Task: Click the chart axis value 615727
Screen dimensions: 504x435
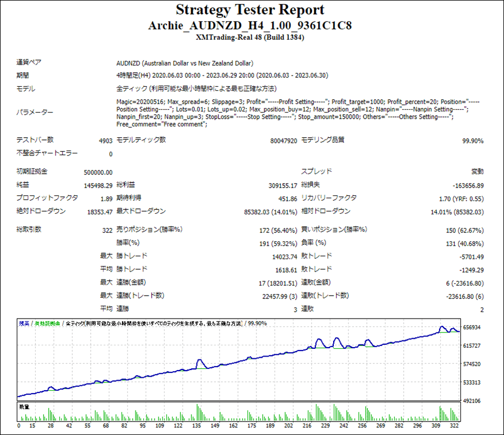Action: click(472, 345)
